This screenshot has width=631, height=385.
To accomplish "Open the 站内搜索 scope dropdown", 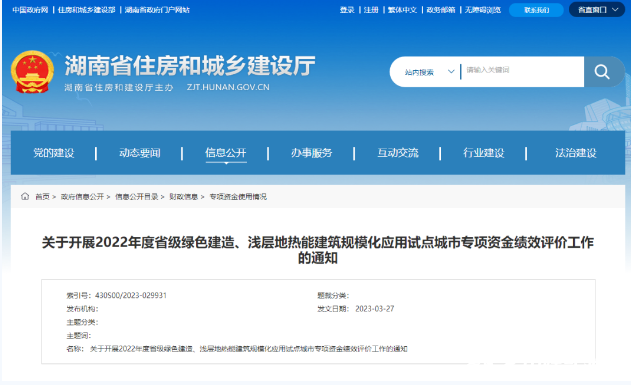I will [429, 72].
